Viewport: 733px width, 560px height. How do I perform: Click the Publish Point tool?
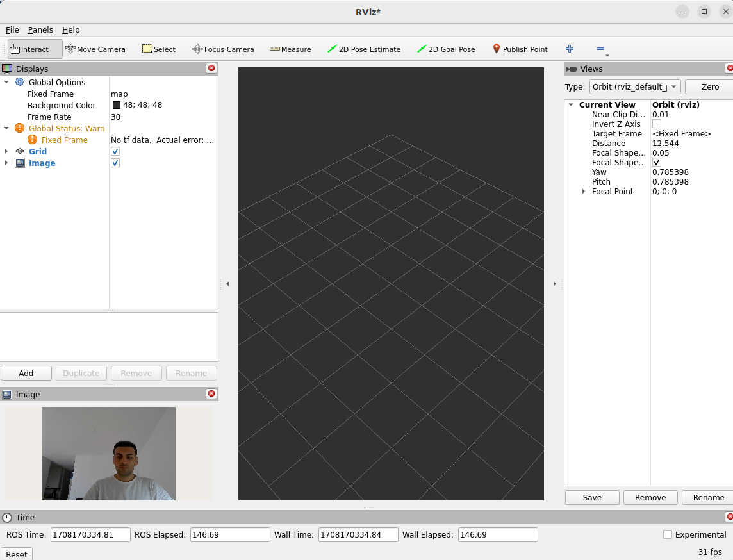point(520,49)
